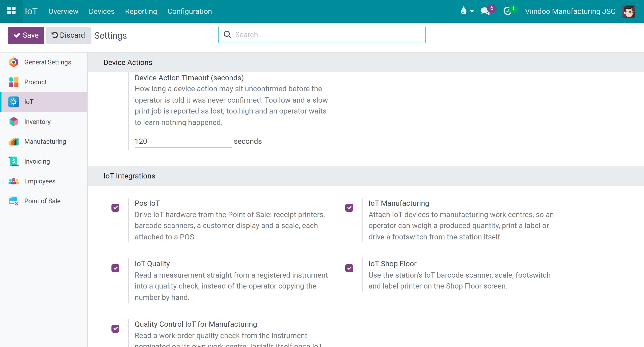The height and width of the screenshot is (347, 644).
Task: Open the Reporting menu
Action: 141,11
